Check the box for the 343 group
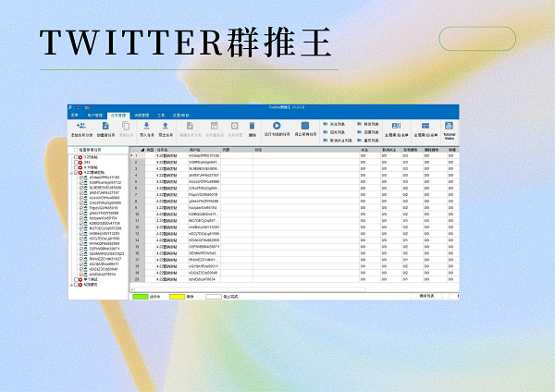 click(x=76, y=163)
